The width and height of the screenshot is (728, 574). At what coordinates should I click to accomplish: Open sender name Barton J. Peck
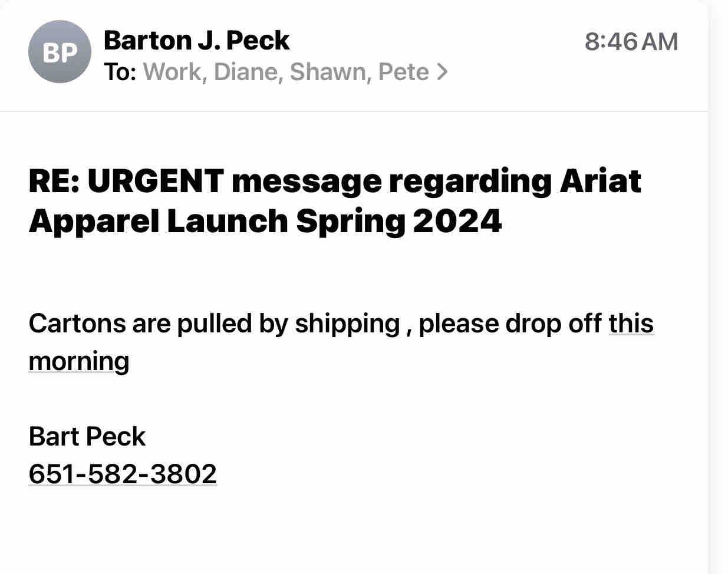pos(196,41)
